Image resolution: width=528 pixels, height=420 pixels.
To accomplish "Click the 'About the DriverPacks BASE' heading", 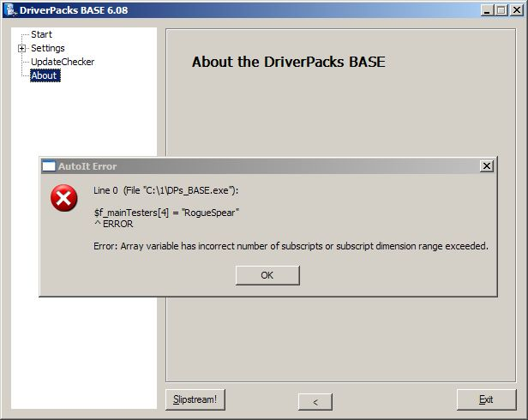I will click(288, 62).
